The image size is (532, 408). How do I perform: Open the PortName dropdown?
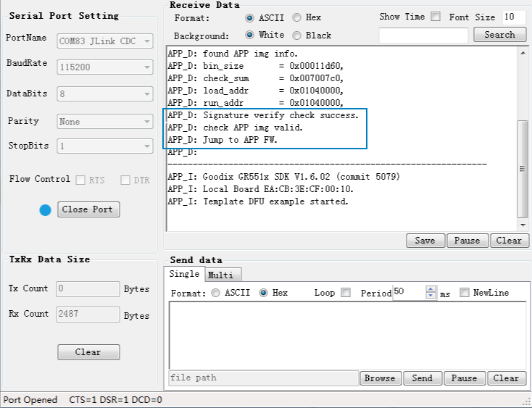(x=104, y=41)
